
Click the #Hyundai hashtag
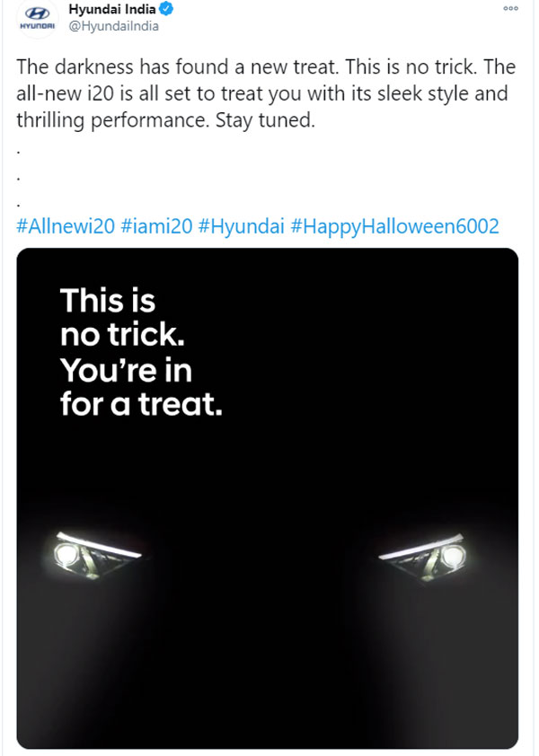click(x=249, y=225)
